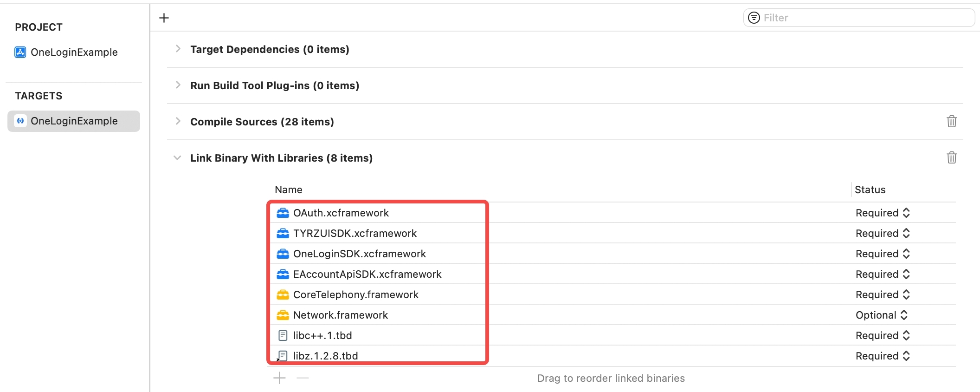Screen dimensions: 980x392
Task: Click Run Build Tool Plug-ins (0 items) title
Action: click(x=275, y=85)
